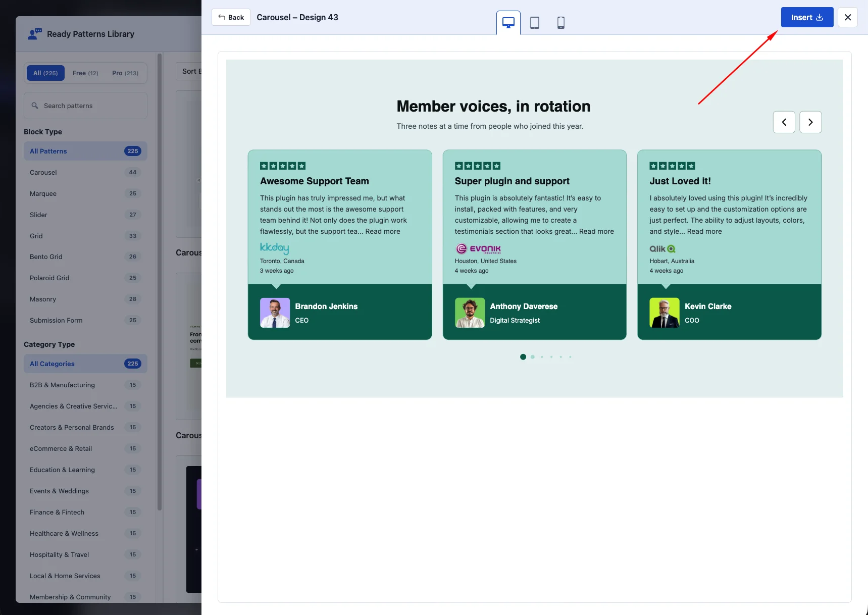
Task: Select the second carousel pagination dot
Action: pyautogui.click(x=533, y=357)
